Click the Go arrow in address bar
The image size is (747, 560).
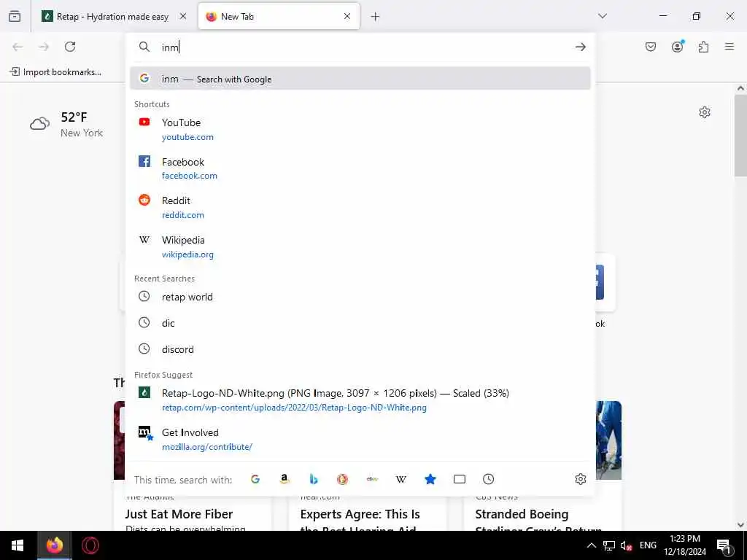[x=580, y=47]
